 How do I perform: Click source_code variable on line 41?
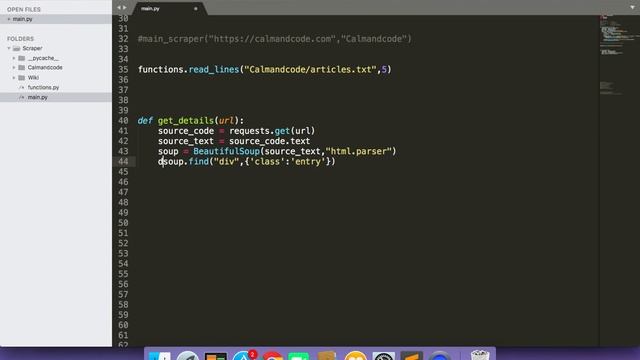tap(186, 131)
